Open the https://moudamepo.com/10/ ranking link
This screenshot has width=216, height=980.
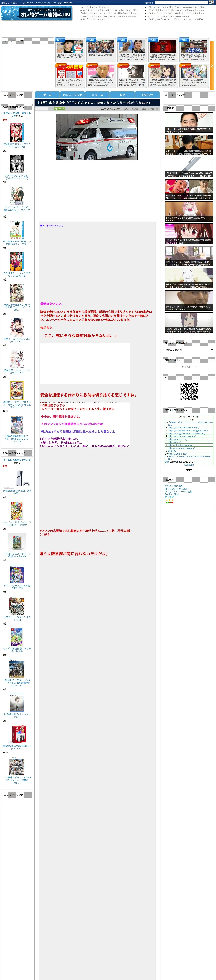183,428
